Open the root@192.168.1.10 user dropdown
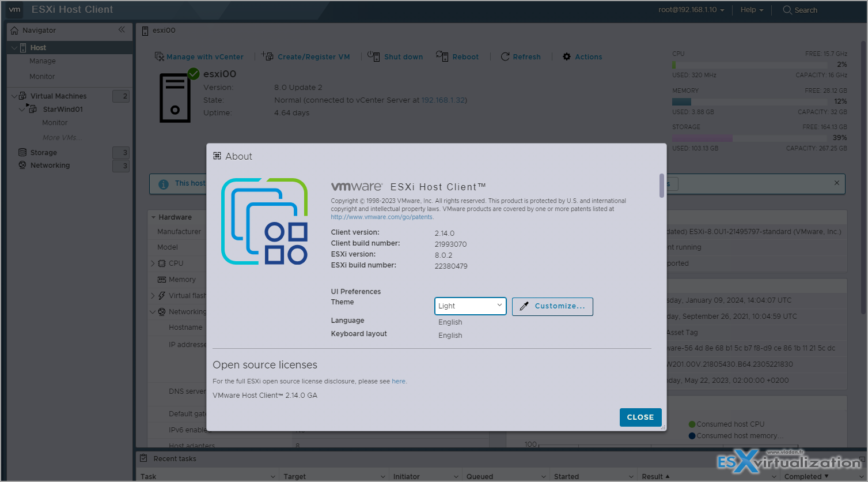Screen dimensions: 868x482 click(x=691, y=10)
